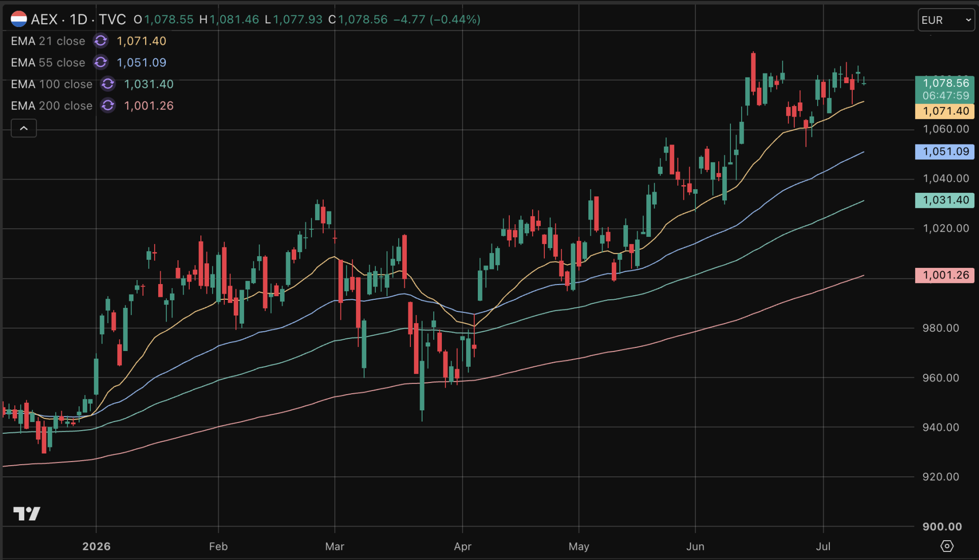Click the 1,060.00 price scale label
The height and width of the screenshot is (560, 979).
tap(946, 129)
